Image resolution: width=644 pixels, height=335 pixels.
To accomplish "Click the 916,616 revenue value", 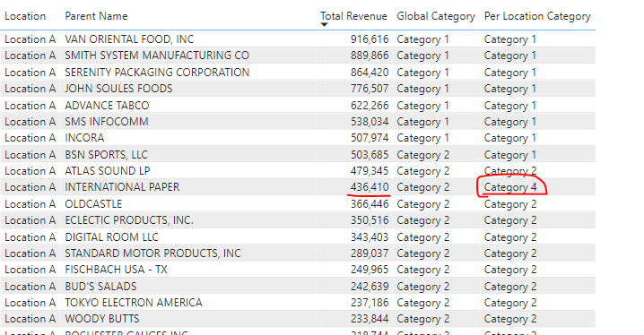I will coord(370,39).
